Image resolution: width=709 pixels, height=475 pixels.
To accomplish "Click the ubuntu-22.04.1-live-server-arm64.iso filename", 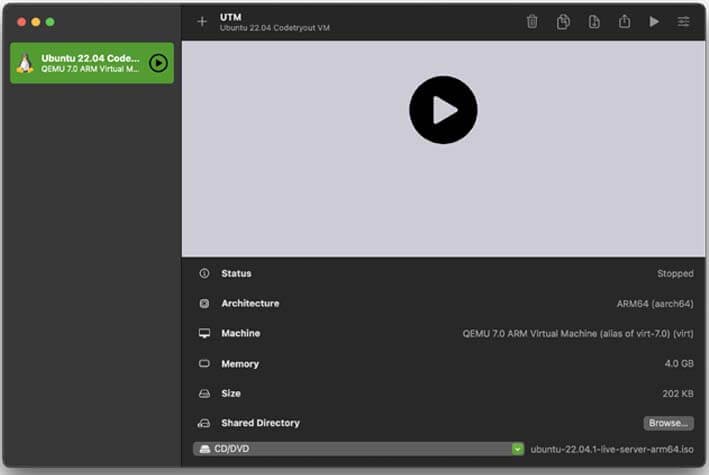I will click(x=612, y=449).
